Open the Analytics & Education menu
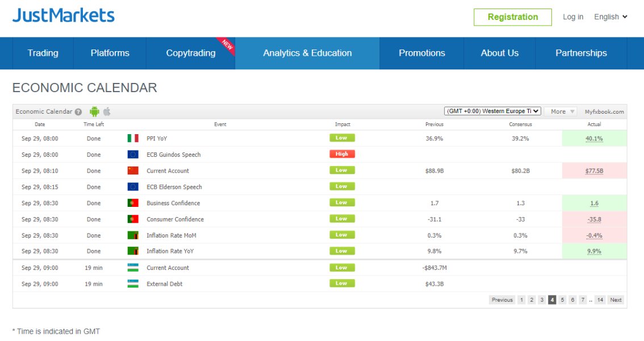The image size is (644, 341). (x=307, y=53)
